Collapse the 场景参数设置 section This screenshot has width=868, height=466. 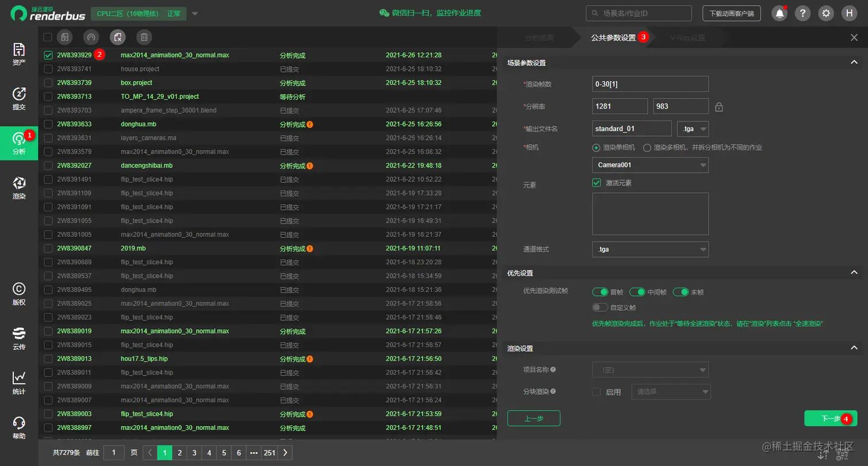(x=854, y=62)
